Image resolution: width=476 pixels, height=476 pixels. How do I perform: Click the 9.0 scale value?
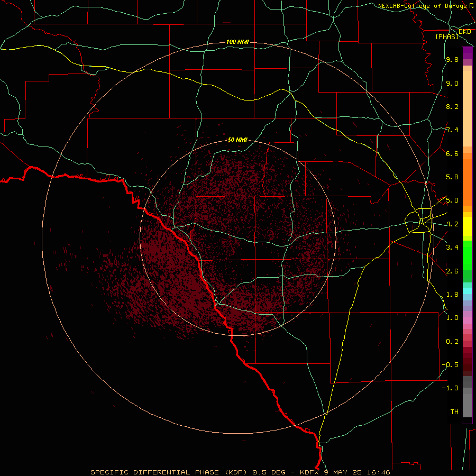click(x=452, y=83)
